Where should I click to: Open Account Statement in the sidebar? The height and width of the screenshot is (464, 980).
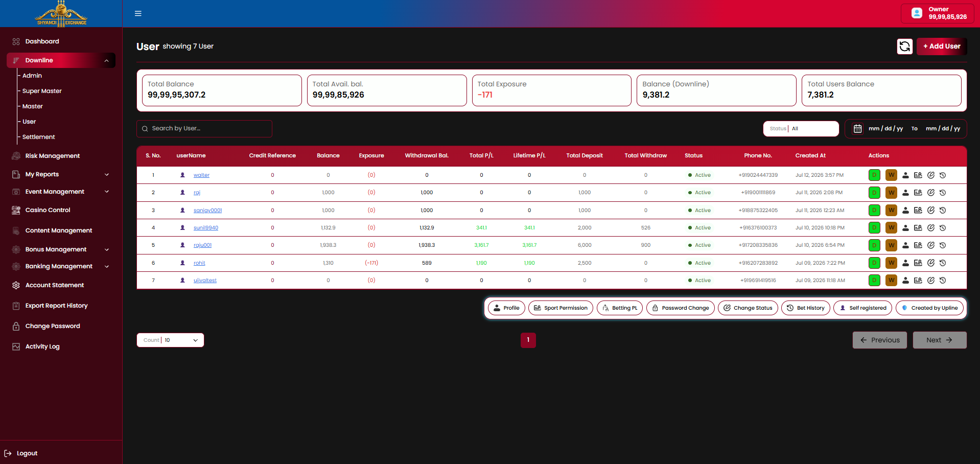click(x=55, y=285)
